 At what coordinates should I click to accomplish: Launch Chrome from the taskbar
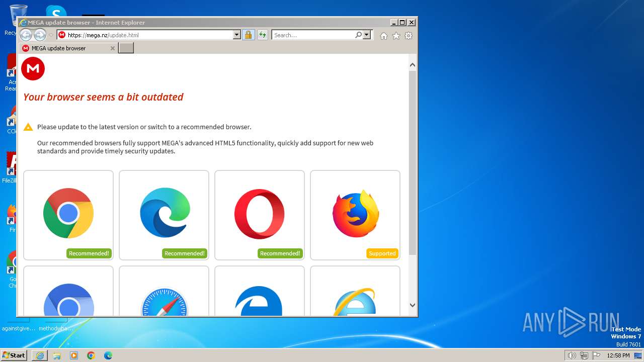pyautogui.click(x=91, y=355)
